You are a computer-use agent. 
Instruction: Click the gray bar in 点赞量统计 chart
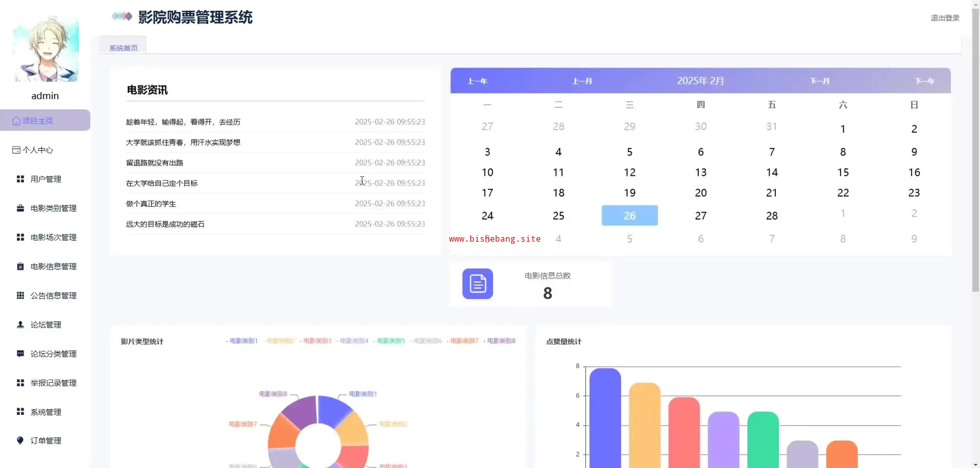pyautogui.click(x=802, y=454)
